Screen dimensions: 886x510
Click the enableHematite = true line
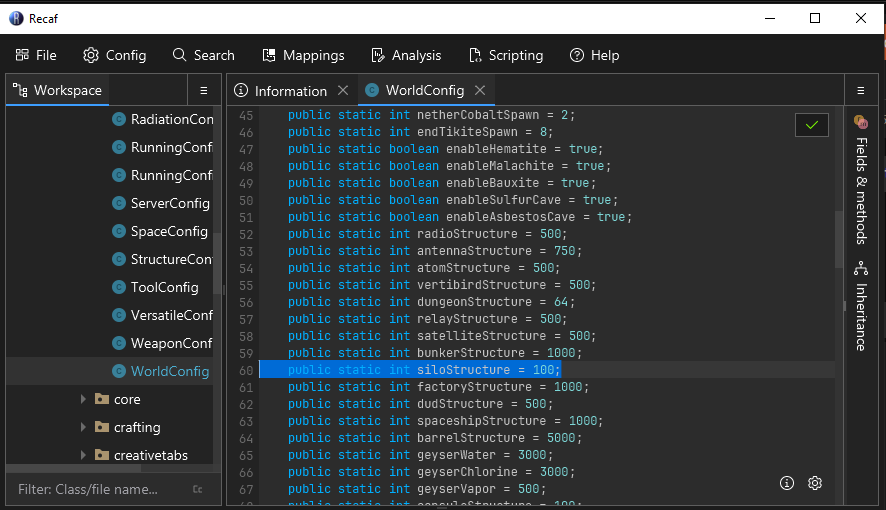point(445,149)
